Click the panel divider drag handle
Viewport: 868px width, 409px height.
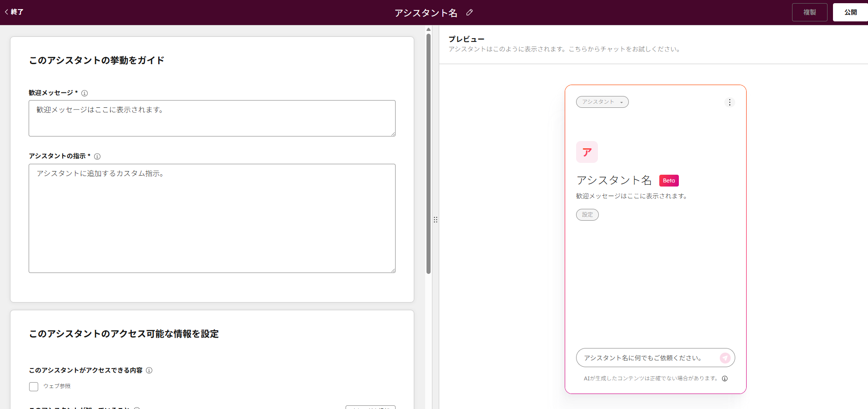pyautogui.click(x=435, y=220)
